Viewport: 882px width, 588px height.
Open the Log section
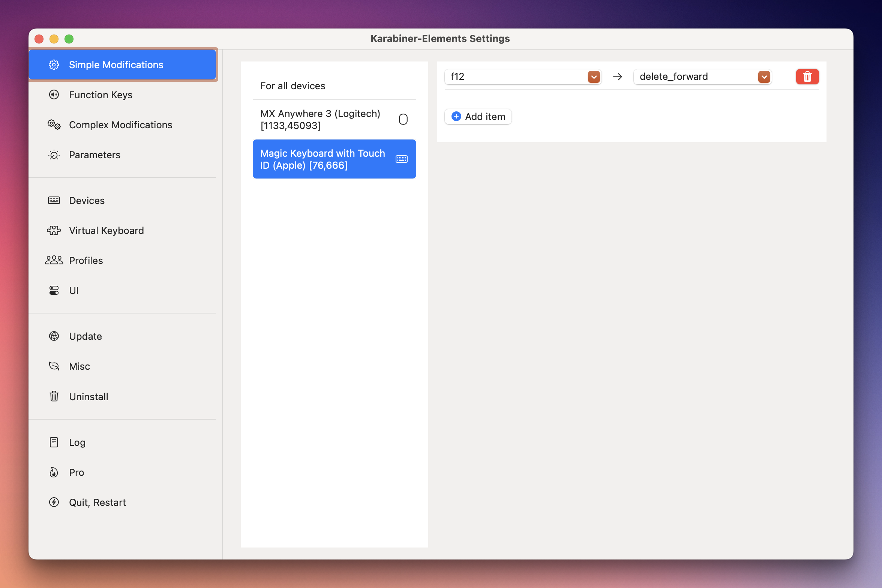click(77, 442)
